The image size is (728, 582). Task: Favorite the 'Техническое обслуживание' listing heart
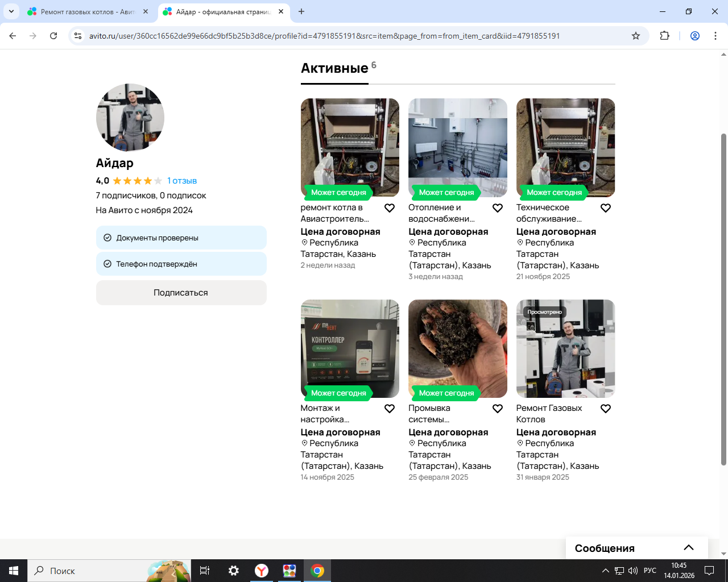tap(606, 208)
